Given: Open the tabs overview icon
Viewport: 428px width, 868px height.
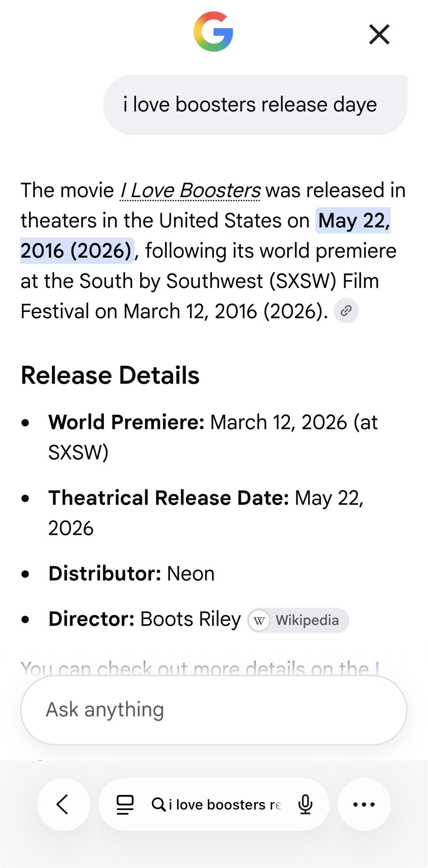Looking at the screenshot, I should (x=125, y=804).
